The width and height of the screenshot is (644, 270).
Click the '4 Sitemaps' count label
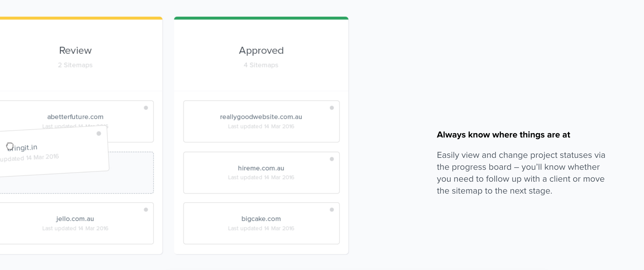click(261, 65)
